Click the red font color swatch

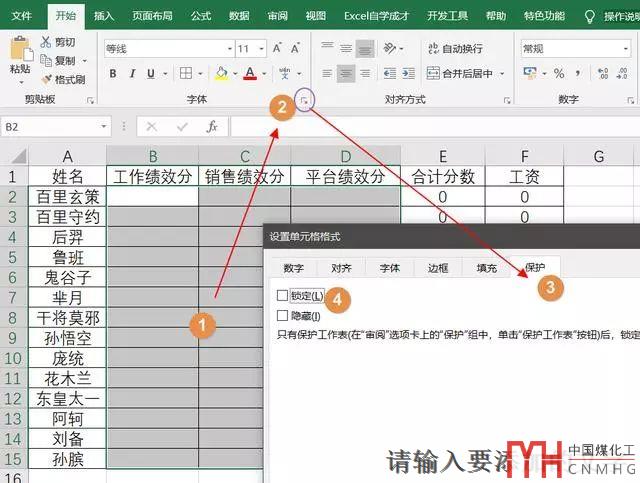click(249, 73)
